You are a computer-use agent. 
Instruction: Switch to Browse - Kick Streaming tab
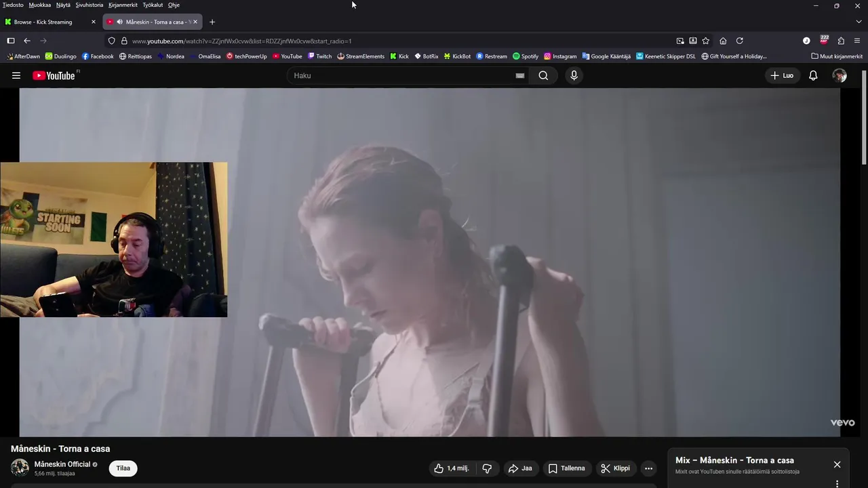50,22
